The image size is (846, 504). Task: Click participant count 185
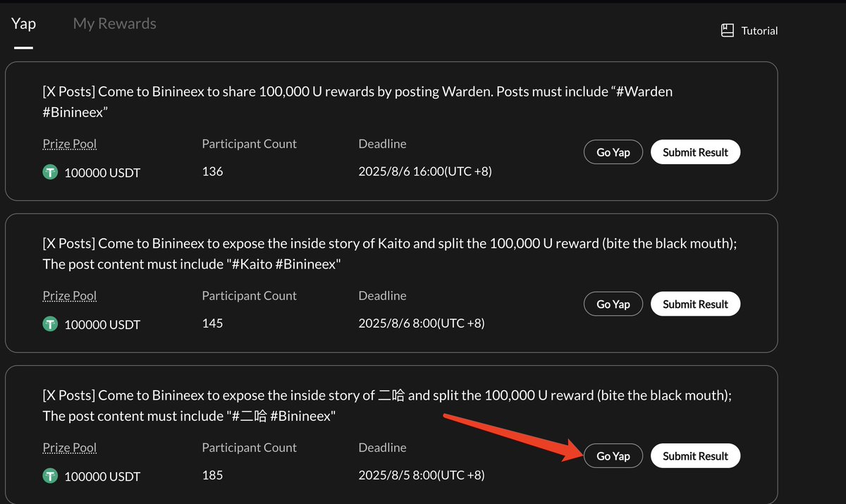[x=212, y=475]
